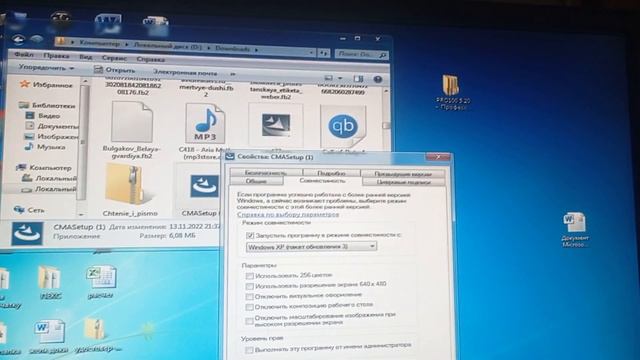Click the Открыть toolbar button

(115, 70)
